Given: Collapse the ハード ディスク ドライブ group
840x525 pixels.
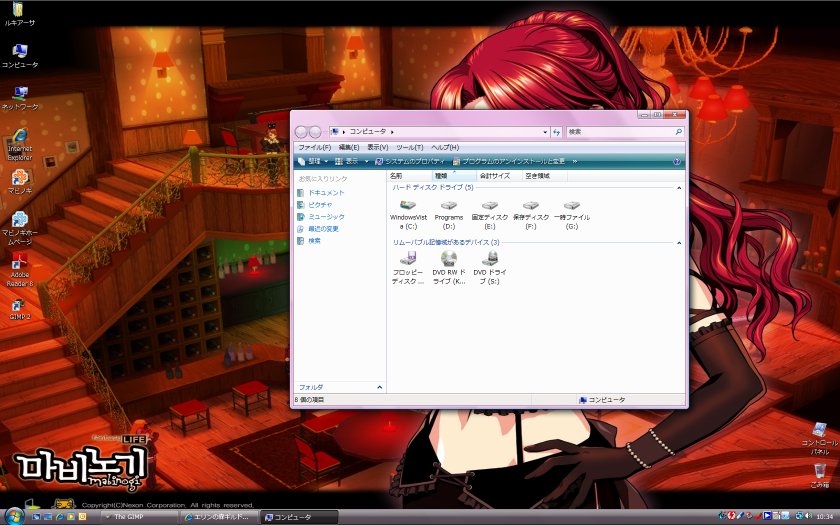Looking at the screenshot, I should (679, 188).
